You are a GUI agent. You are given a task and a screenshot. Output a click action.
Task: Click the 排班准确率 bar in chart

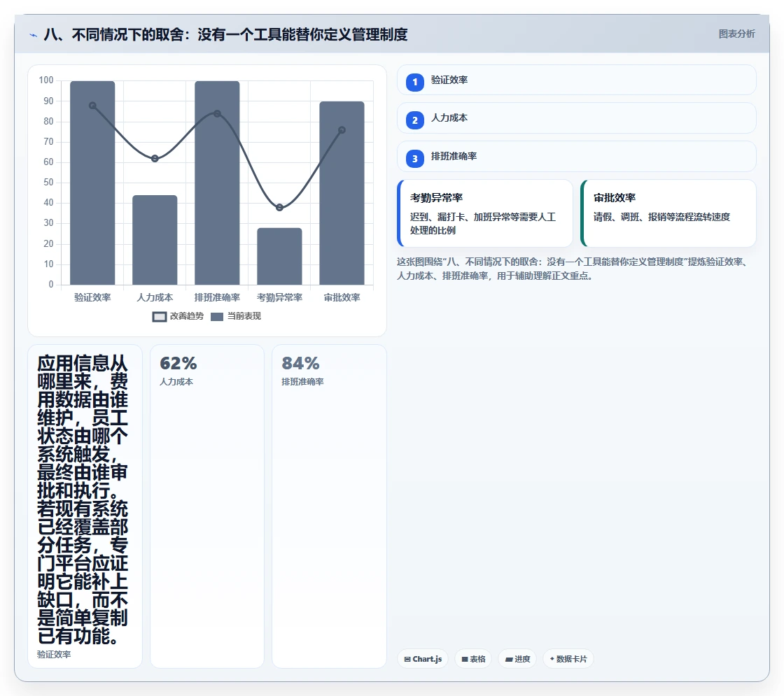[217, 183]
